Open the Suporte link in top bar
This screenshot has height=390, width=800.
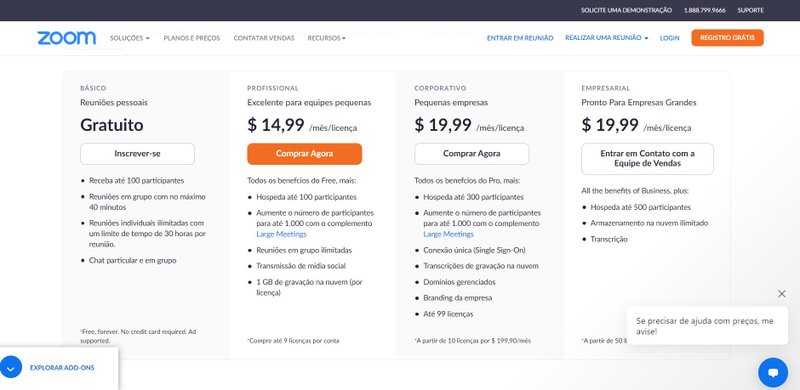(x=750, y=10)
